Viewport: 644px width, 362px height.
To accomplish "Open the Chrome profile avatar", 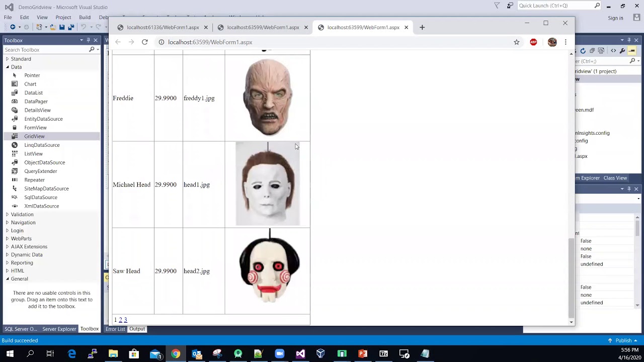I will coord(552,42).
